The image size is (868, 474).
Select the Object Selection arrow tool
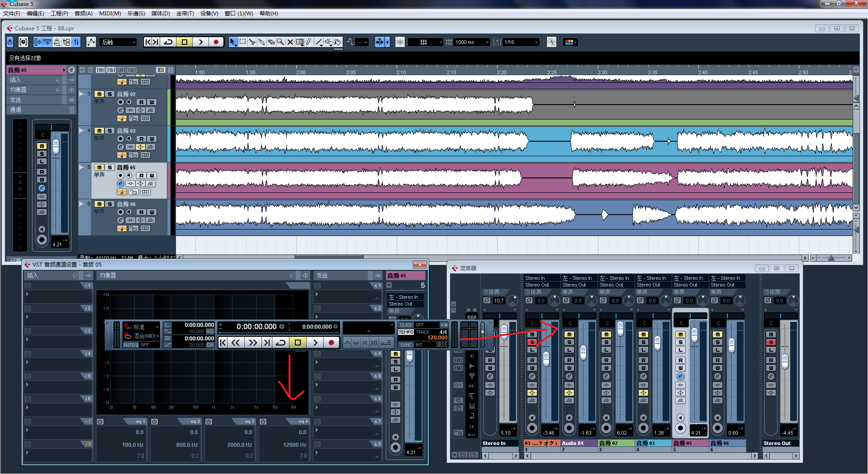click(x=233, y=42)
